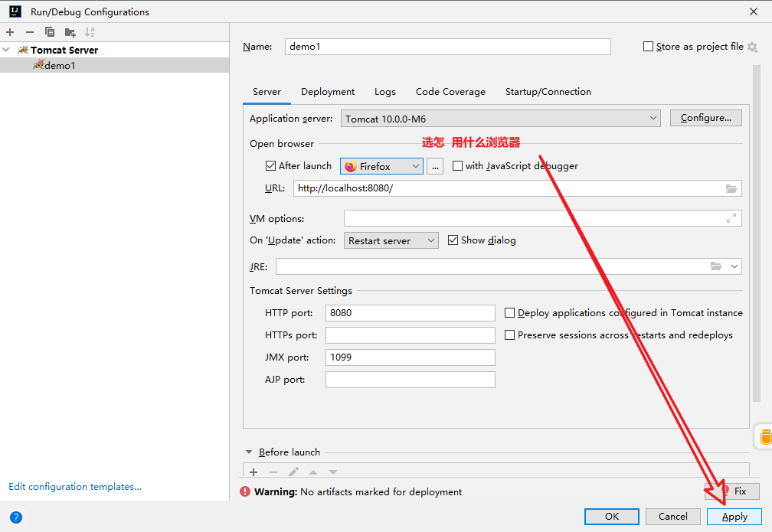Click the vertical scrollbar of settings panel
Viewport: 772px width, 532px height.
click(757, 233)
